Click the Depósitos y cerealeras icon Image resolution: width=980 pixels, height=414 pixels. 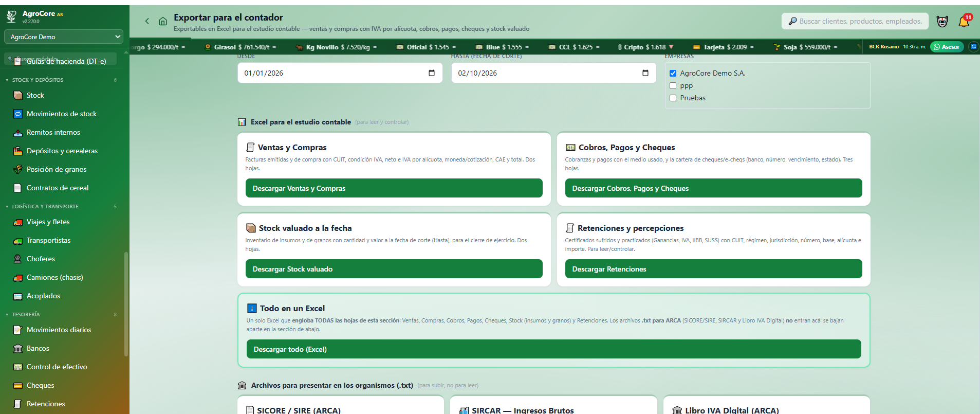pyautogui.click(x=18, y=151)
